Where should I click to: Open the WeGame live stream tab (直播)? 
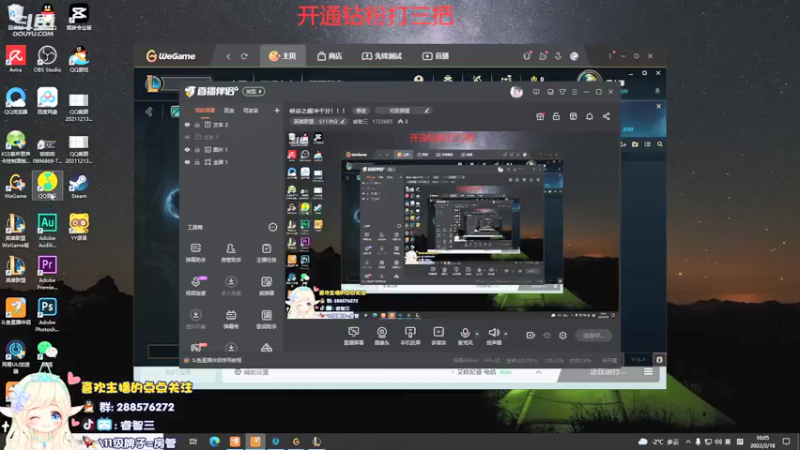coord(435,56)
